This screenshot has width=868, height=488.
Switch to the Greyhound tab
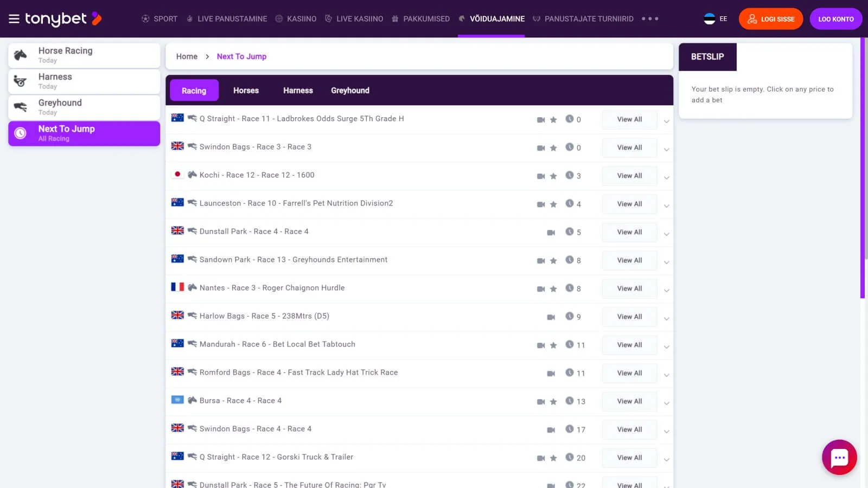pyautogui.click(x=350, y=91)
